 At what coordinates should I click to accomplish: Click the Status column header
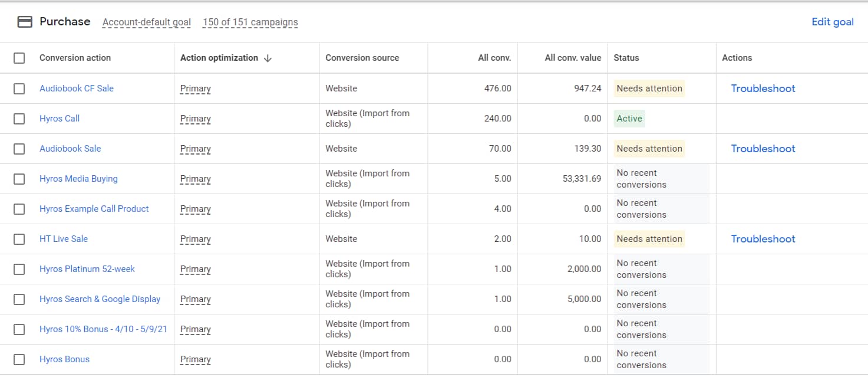point(626,58)
